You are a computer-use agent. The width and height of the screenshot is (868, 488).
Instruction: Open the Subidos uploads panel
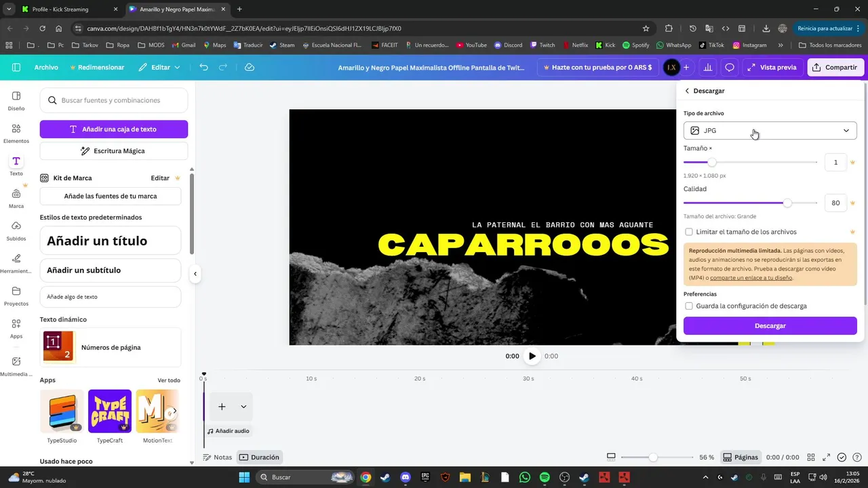tap(16, 231)
